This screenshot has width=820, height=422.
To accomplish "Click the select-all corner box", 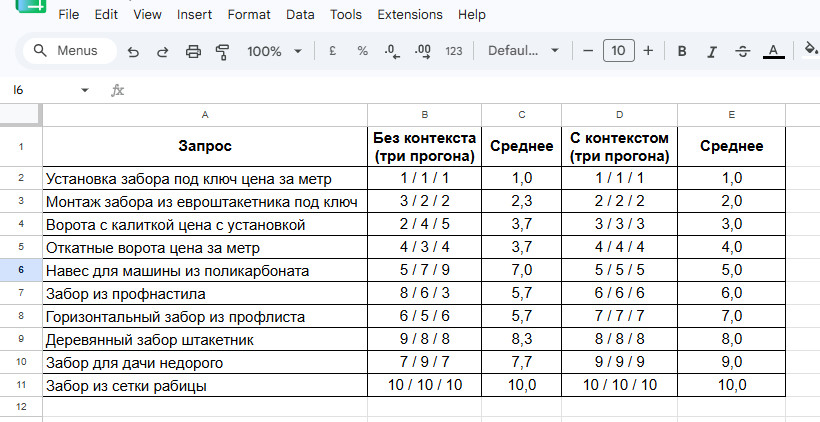I will (21, 115).
